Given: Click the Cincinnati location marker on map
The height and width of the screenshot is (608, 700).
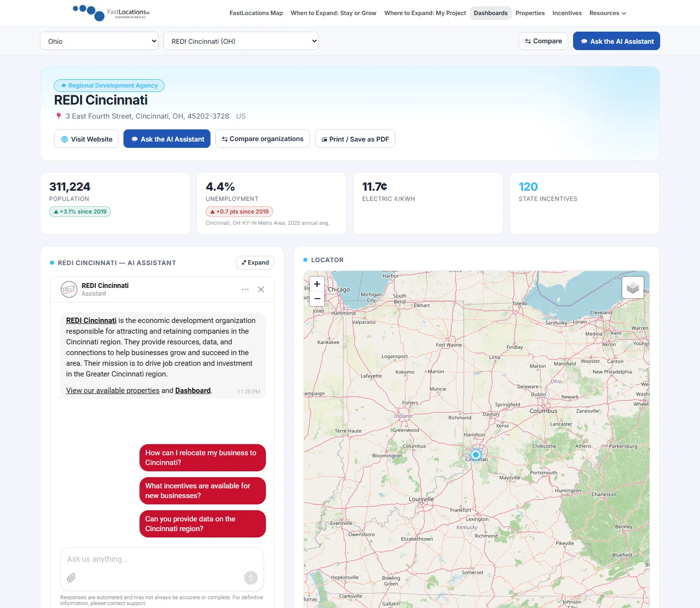Looking at the screenshot, I should point(476,455).
